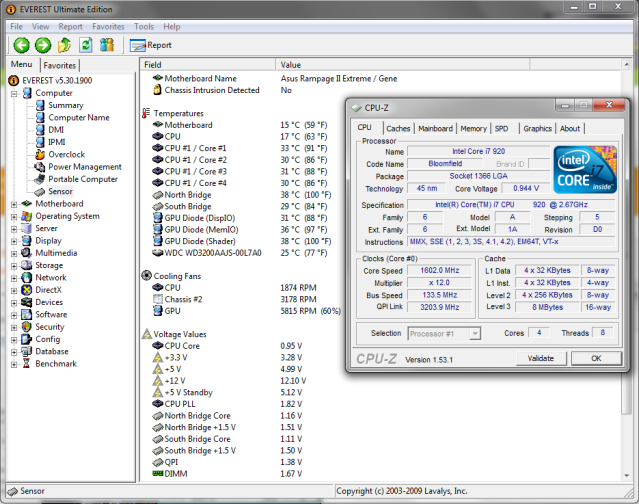
Task: Switch to CPU-Z Mainboard tab
Action: coord(435,128)
